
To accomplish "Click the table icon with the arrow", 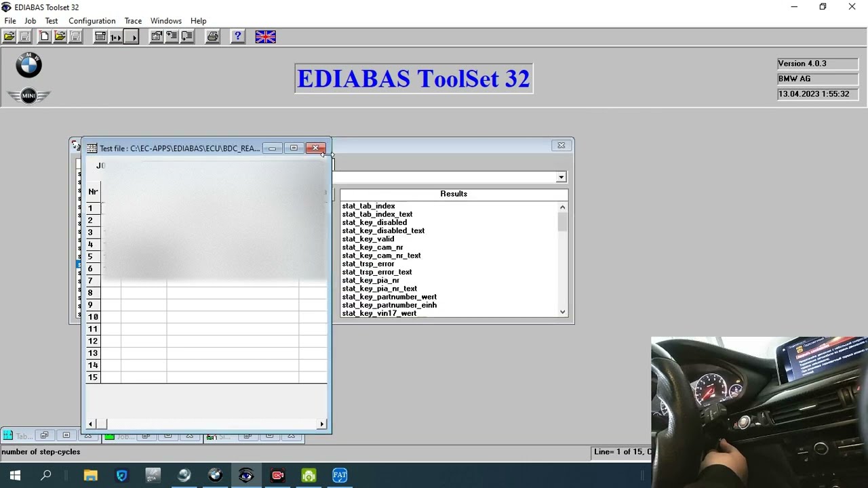I will (x=157, y=37).
